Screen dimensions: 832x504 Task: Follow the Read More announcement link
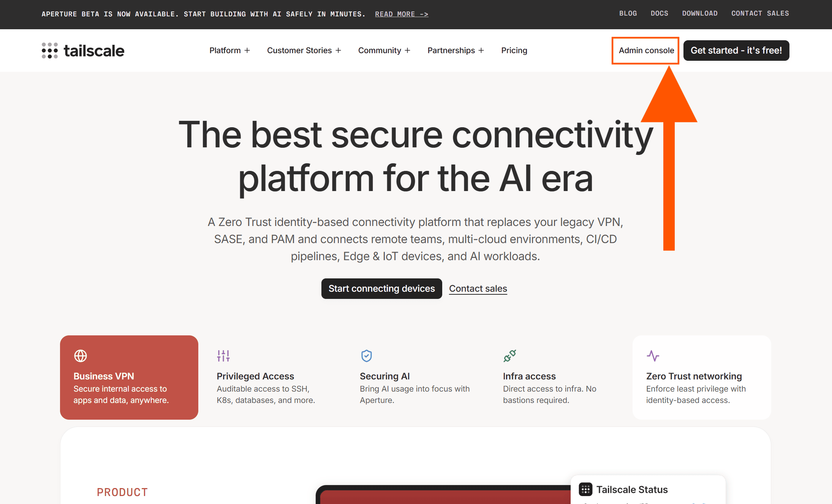tap(402, 14)
